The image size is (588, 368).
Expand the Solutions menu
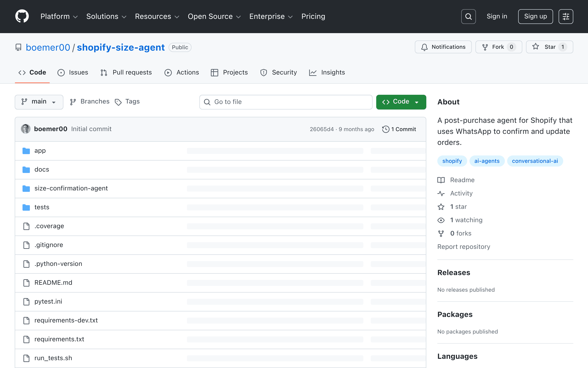click(x=106, y=16)
